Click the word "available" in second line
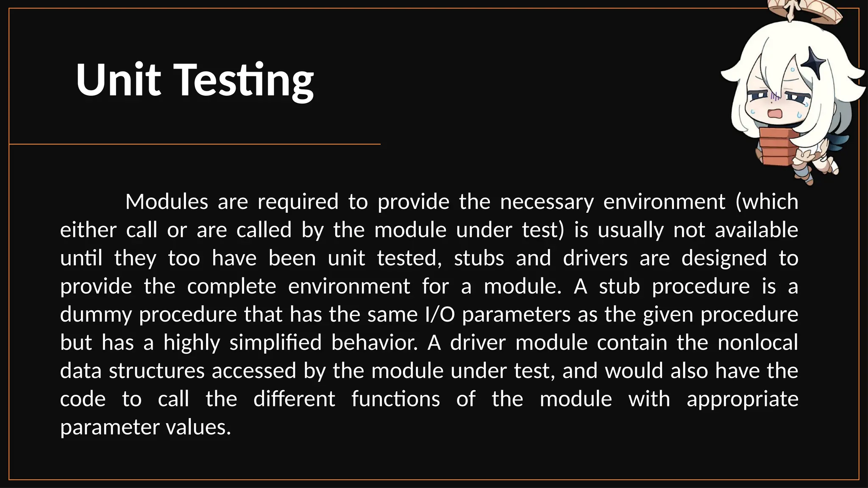This screenshot has height=488, width=868. click(x=757, y=230)
